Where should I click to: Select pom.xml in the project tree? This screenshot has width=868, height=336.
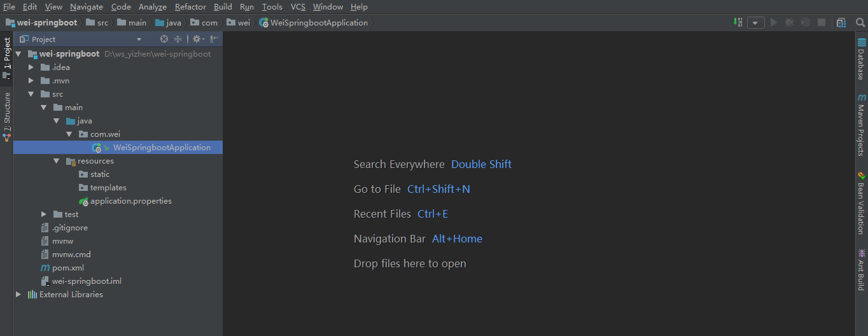point(68,268)
